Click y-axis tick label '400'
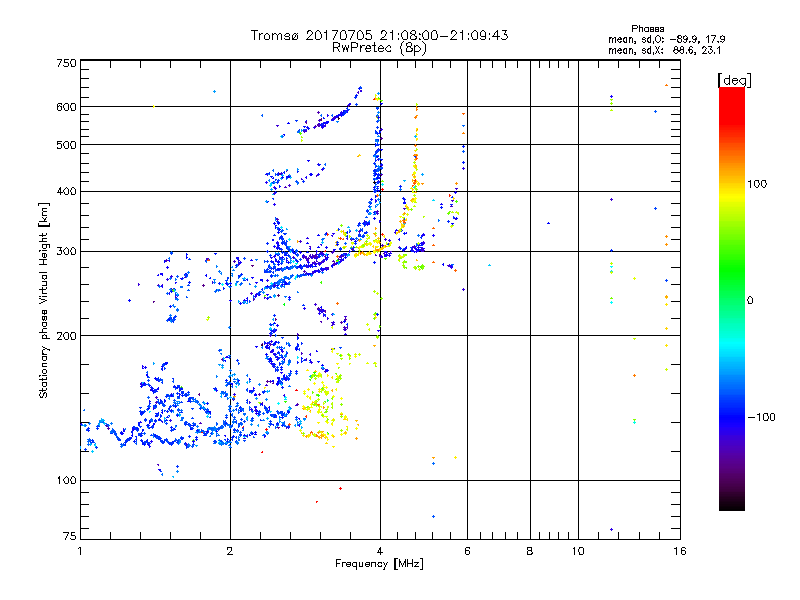The width and height of the screenshot is (800, 600). coord(66,192)
